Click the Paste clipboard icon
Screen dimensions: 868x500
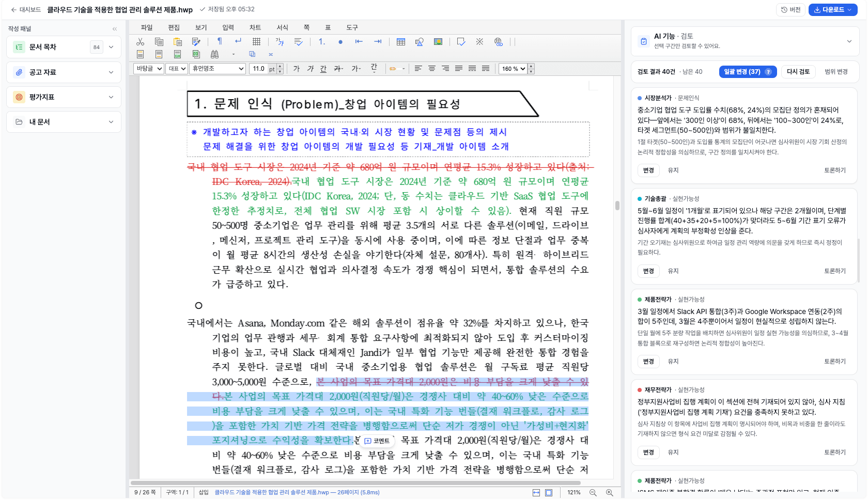point(178,42)
